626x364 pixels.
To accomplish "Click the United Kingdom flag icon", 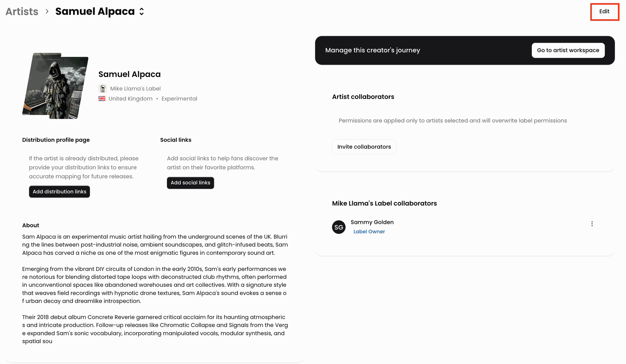I will [x=102, y=99].
